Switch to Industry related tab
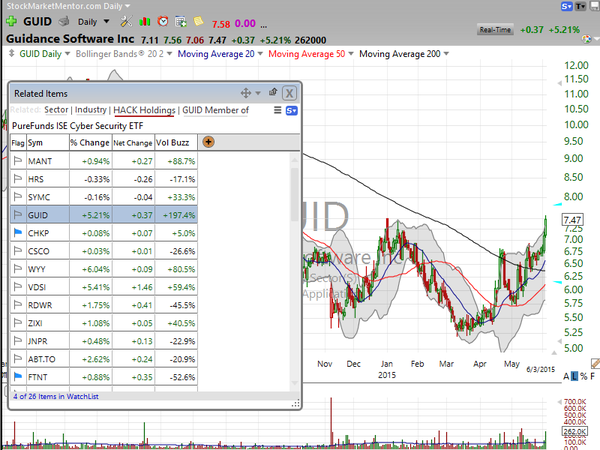 91,110
